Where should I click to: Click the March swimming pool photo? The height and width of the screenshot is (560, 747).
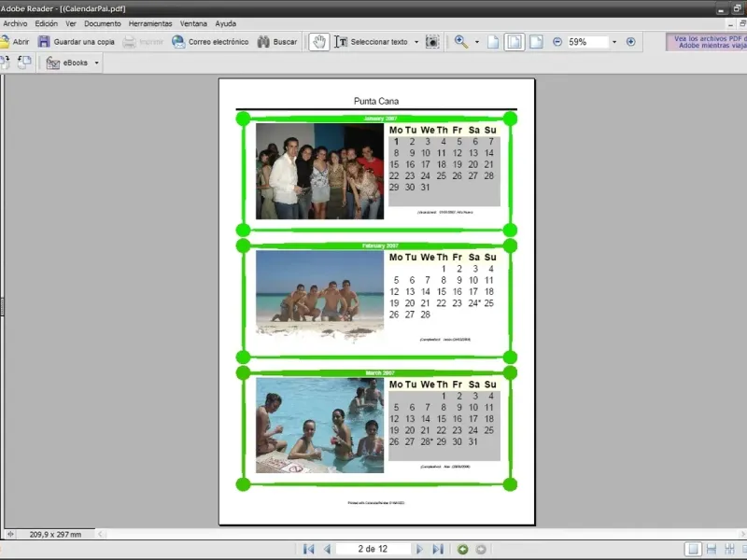click(x=319, y=426)
